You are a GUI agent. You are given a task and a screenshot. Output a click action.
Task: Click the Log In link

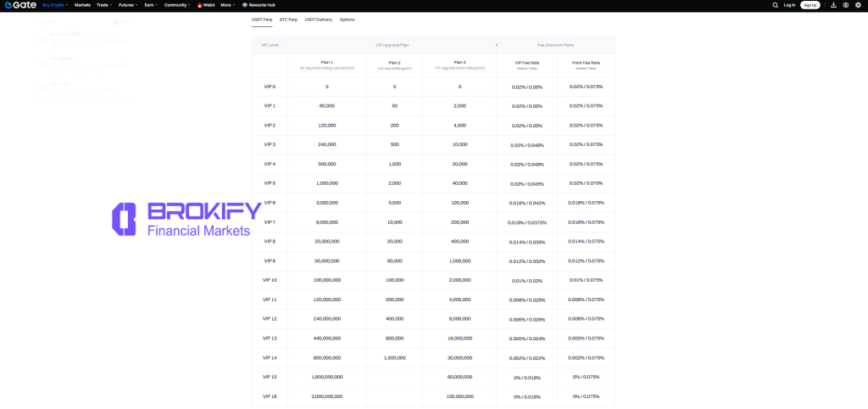(789, 5)
